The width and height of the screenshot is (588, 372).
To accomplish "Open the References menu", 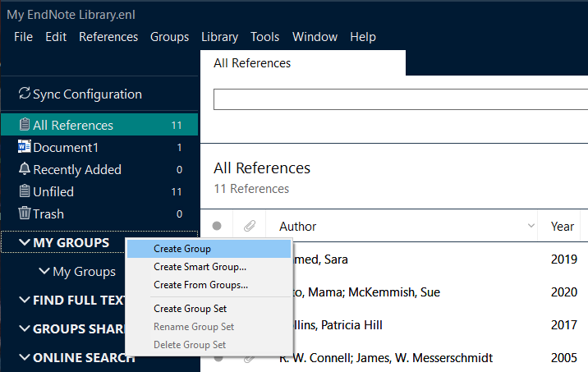I will [x=108, y=37].
